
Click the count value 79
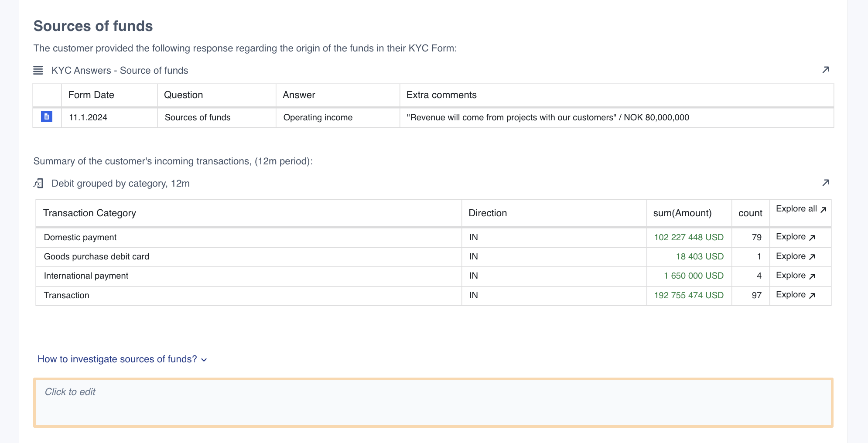[756, 237]
